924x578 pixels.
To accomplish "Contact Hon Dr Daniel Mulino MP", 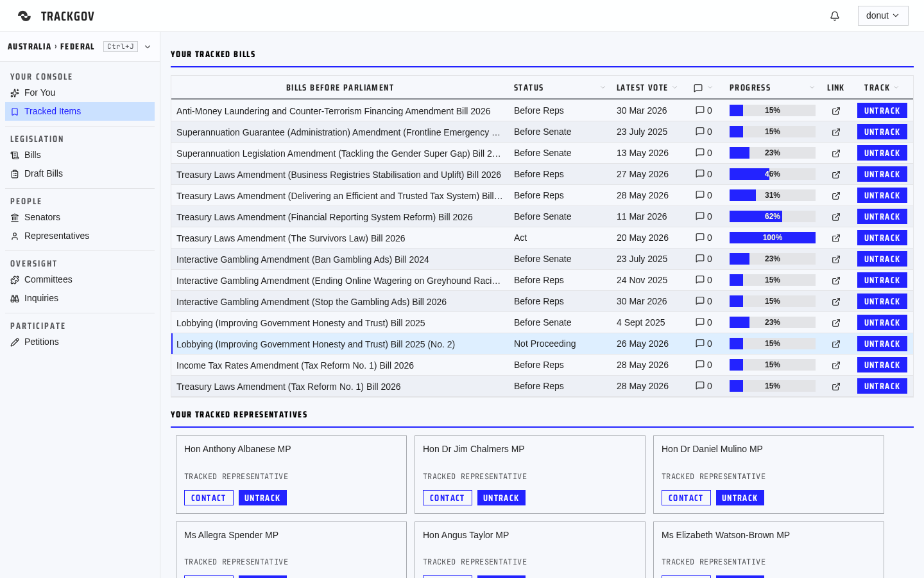I will (x=686, y=498).
